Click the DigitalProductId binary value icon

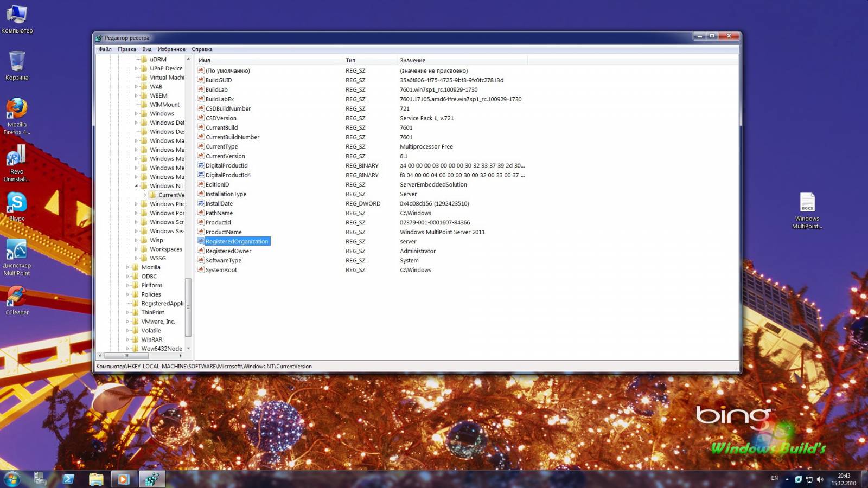point(201,165)
